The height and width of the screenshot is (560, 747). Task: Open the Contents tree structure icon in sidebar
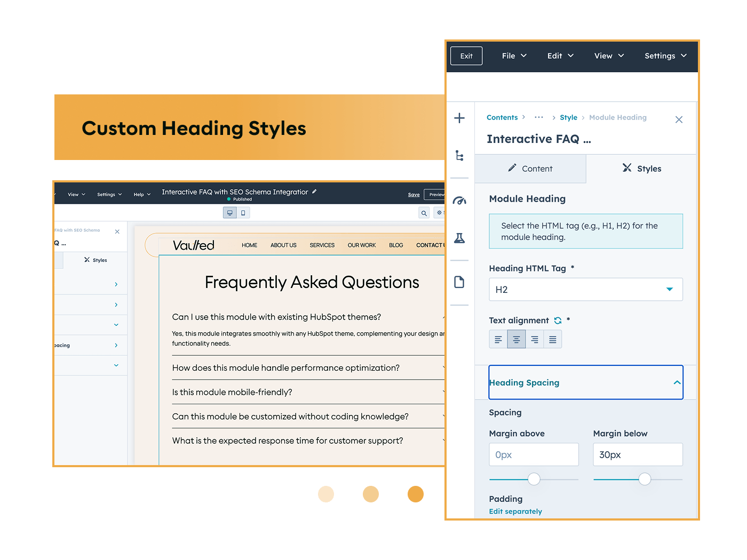pyautogui.click(x=459, y=156)
